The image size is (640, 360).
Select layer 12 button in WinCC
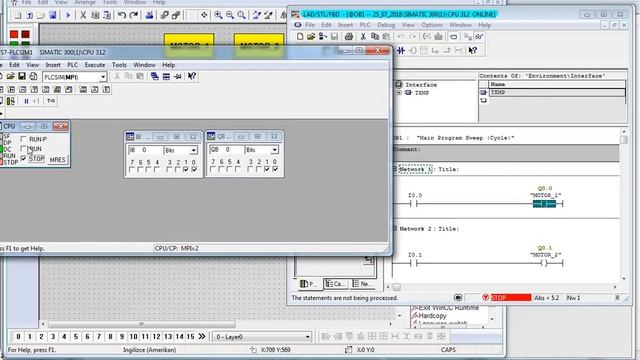click(156, 337)
